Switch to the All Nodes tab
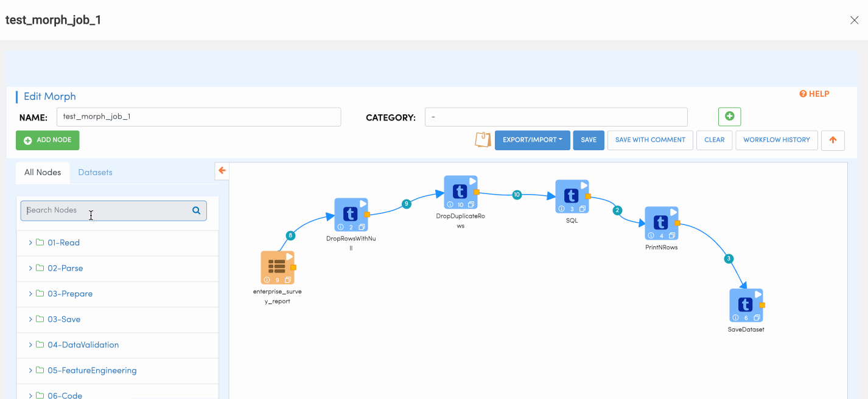868x399 pixels. [43, 173]
